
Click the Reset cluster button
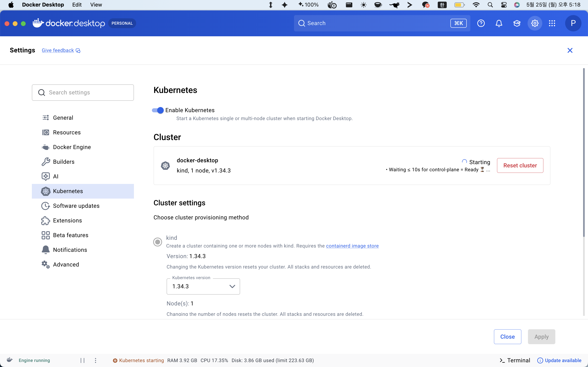[520, 166]
